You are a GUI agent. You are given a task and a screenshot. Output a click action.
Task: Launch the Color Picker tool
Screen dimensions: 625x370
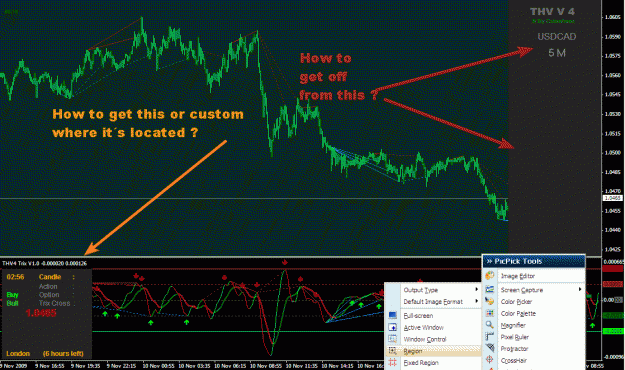[x=516, y=302]
